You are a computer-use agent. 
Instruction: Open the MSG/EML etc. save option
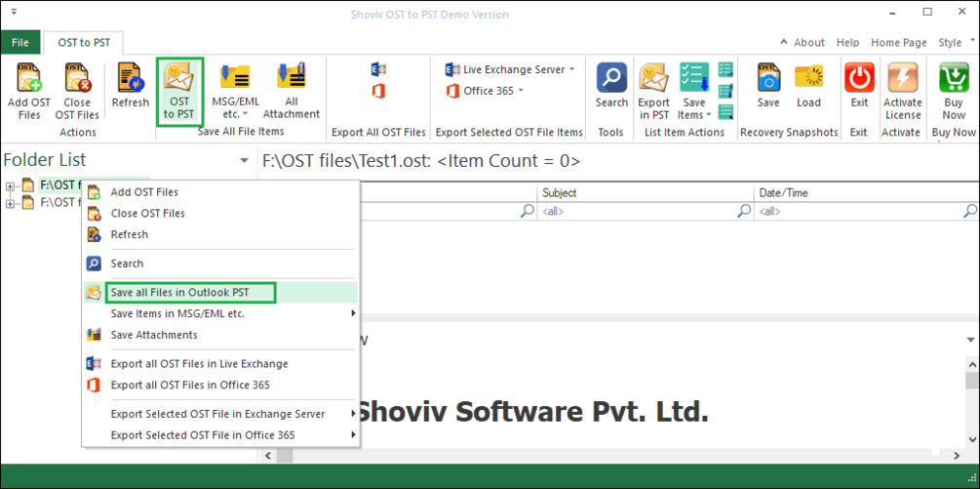coord(235,92)
